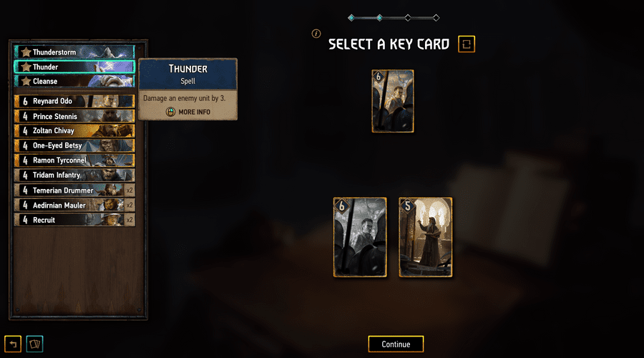
Task: Click the Continue button
Action: coord(396,344)
